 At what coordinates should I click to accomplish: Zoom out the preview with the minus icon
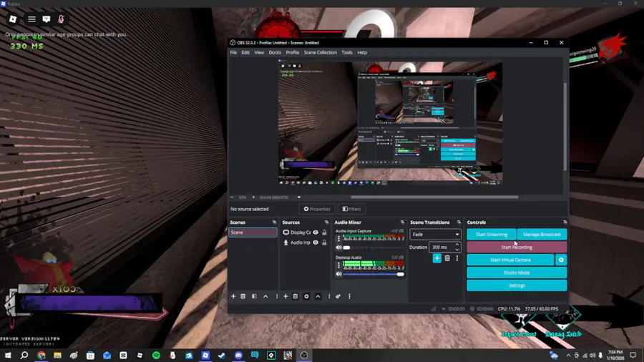232,197
